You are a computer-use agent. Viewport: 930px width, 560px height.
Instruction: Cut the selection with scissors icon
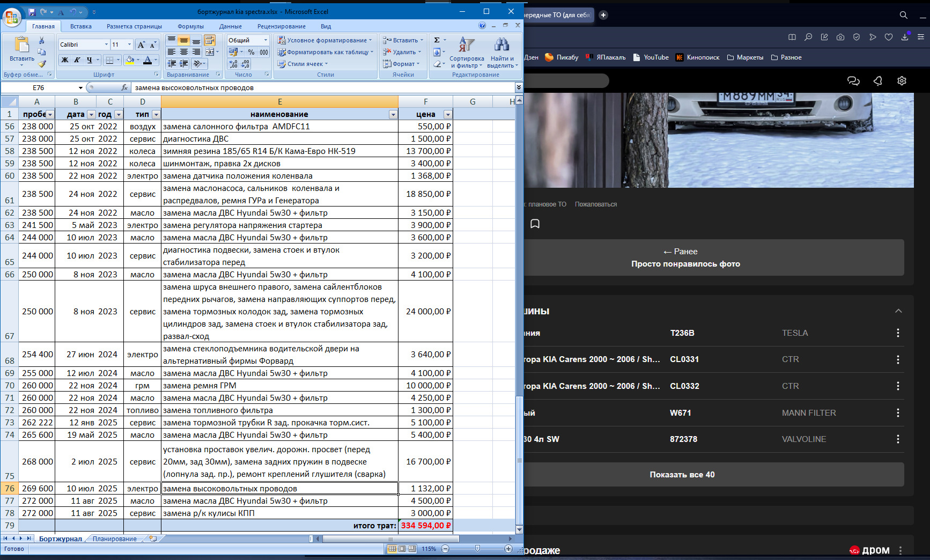pos(41,41)
